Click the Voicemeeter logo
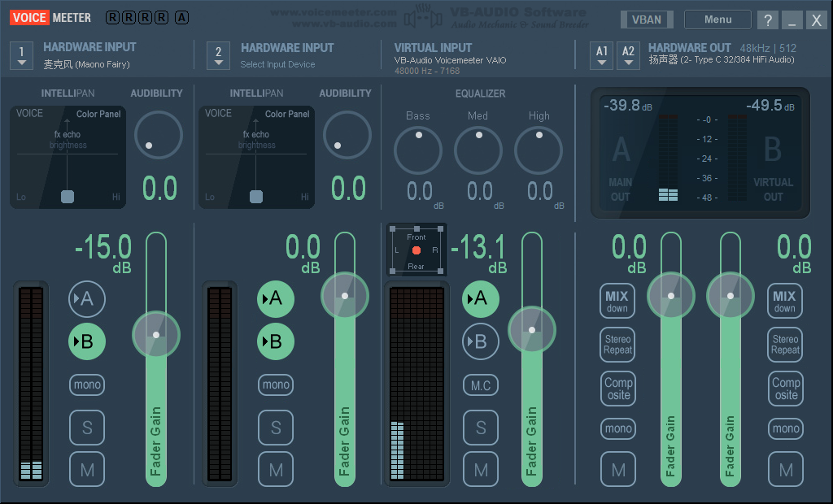The height and width of the screenshot is (504, 833). click(x=50, y=18)
